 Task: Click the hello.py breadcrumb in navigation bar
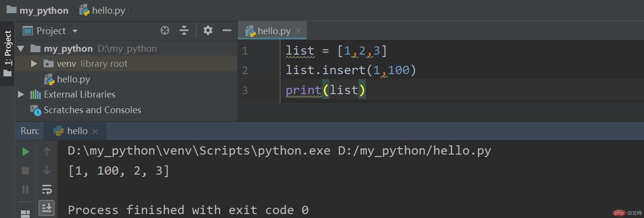click(102, 10)
